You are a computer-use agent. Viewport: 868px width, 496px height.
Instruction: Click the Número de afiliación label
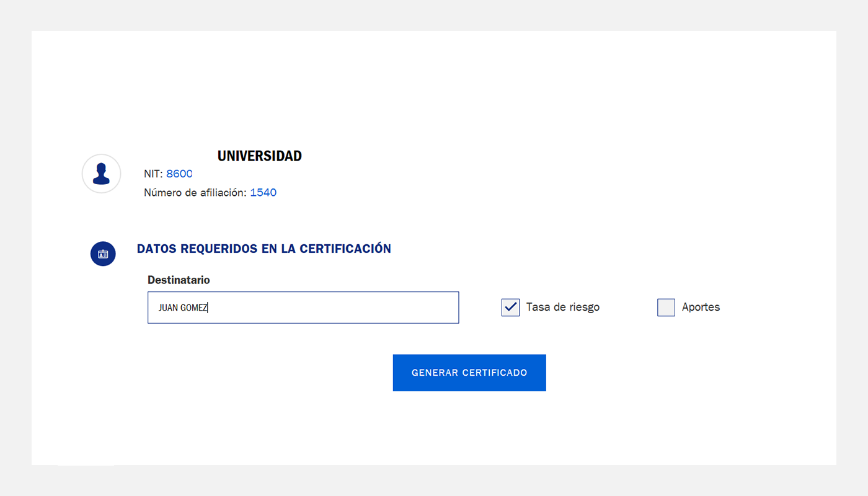tap(195, 193)
